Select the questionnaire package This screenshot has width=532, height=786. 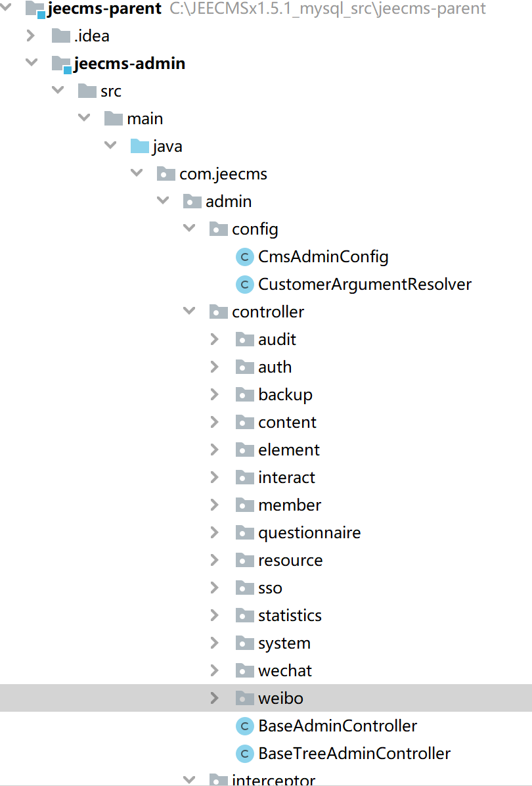[309, 532]
